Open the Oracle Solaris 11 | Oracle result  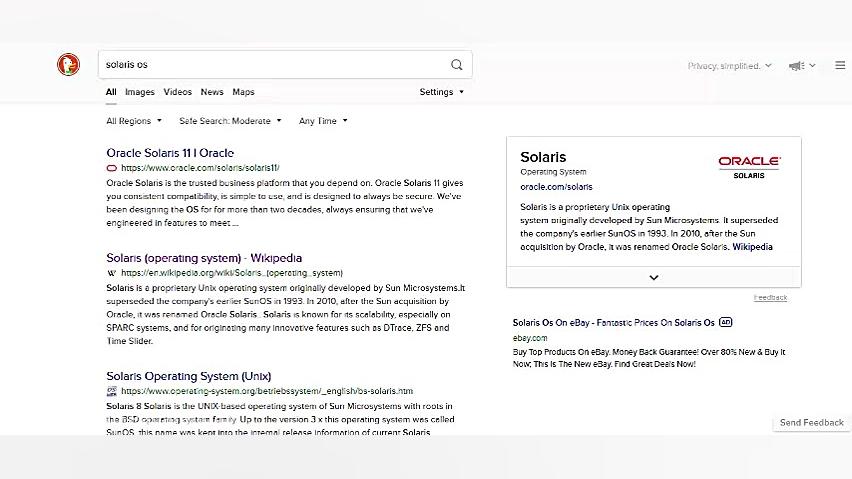[170, 153]
